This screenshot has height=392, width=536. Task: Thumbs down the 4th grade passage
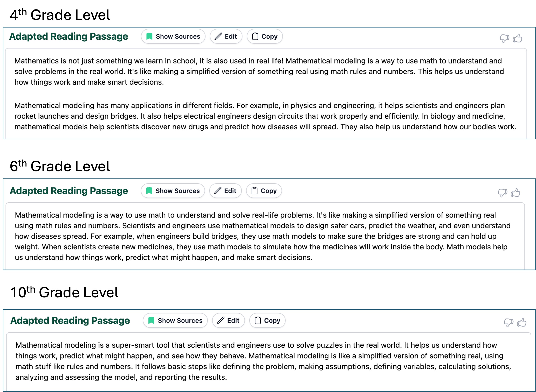504,38
